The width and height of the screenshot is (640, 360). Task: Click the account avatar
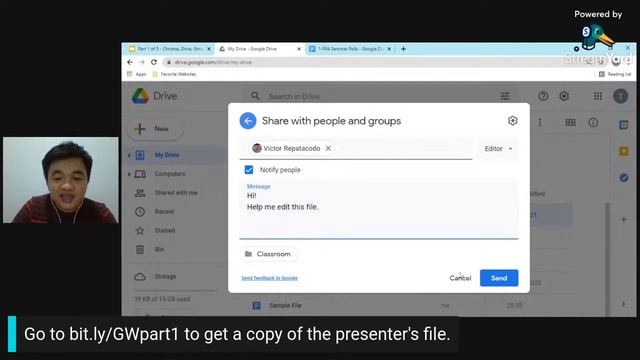[x=621, y=96]
